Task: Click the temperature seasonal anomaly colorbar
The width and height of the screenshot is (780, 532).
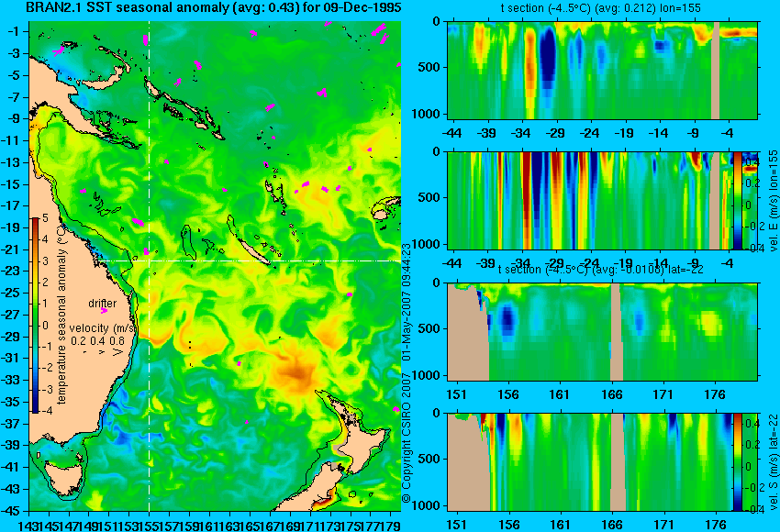Action: click(36, 316)
